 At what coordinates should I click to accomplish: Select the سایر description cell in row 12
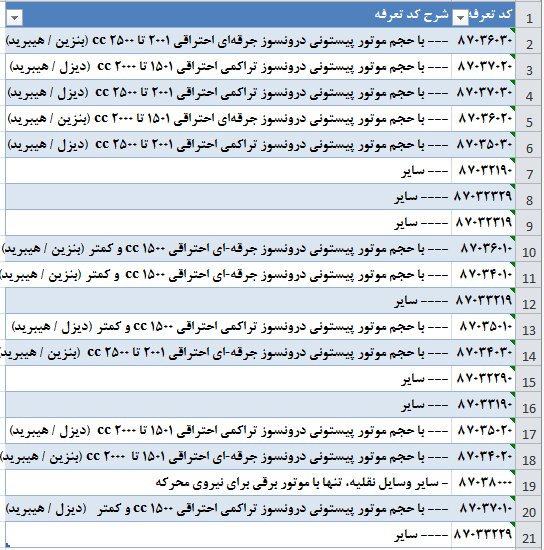coord(228,300)
